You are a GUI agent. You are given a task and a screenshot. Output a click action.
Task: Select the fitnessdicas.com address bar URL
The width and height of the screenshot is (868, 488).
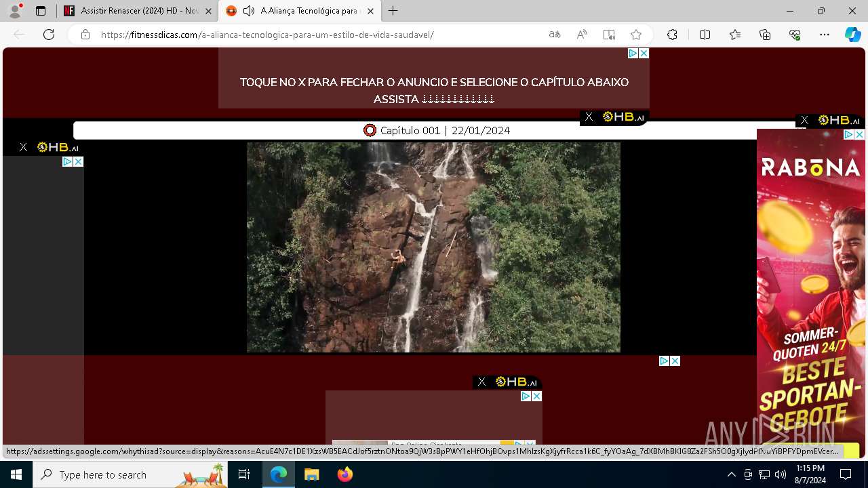pos(267,35)
